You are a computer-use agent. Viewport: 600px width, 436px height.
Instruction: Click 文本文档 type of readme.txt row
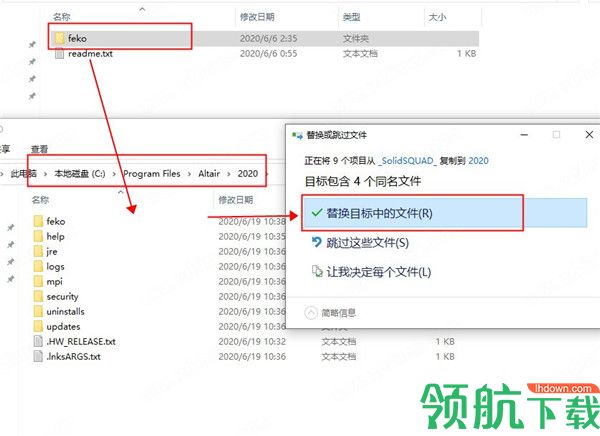[x=360, y=54]
